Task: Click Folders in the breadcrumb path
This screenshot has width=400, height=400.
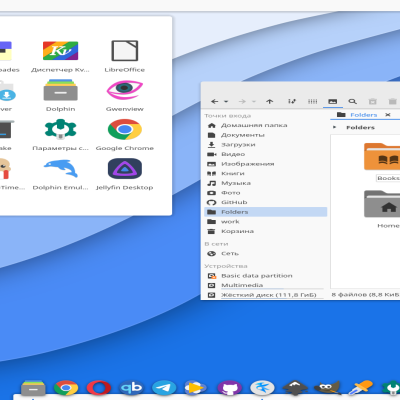Action: [360, 127]
